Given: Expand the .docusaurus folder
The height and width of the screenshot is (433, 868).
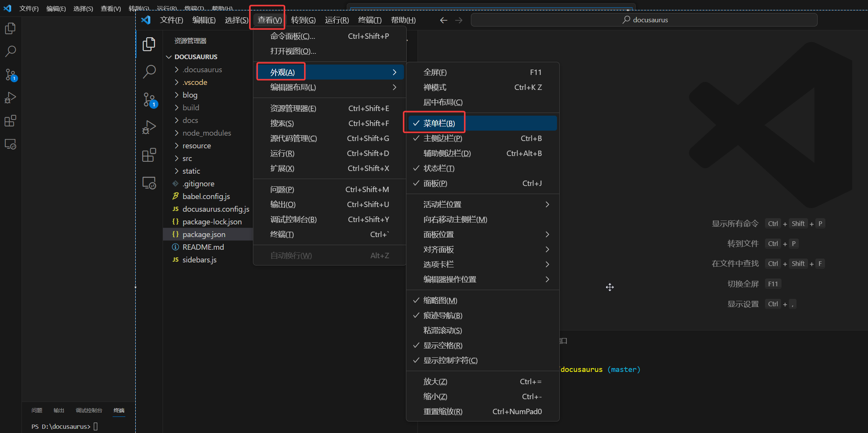Looking at the screenshot, I should (x=177, y=70).
